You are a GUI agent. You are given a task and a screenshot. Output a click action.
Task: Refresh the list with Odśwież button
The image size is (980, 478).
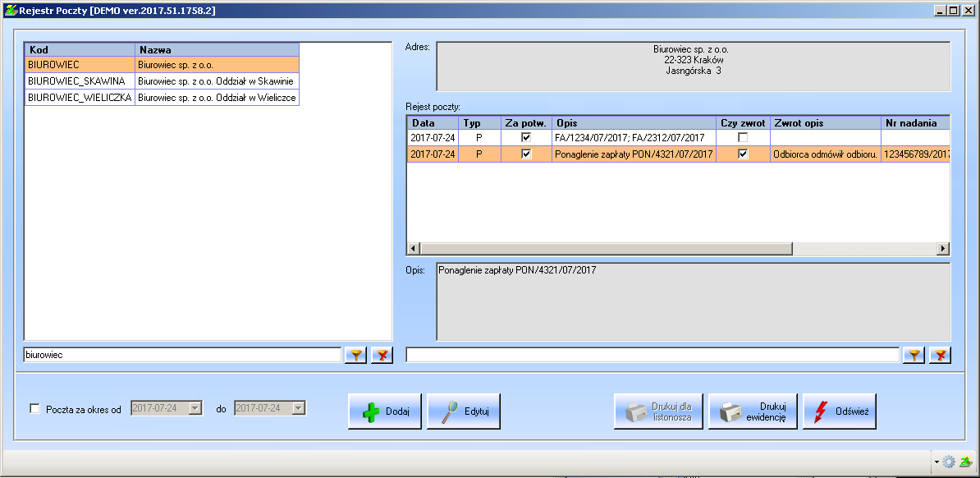click(840, 411)
